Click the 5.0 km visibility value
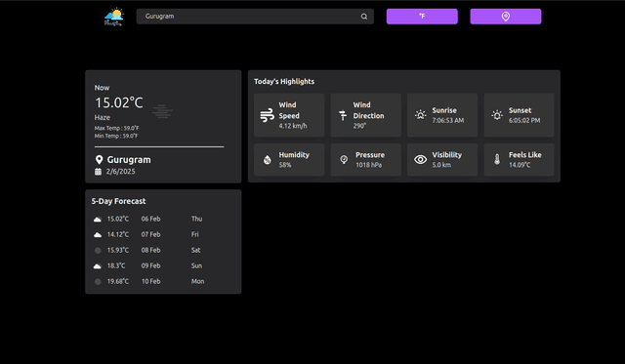This screenshot has height=364, width=625. point(441,165)
